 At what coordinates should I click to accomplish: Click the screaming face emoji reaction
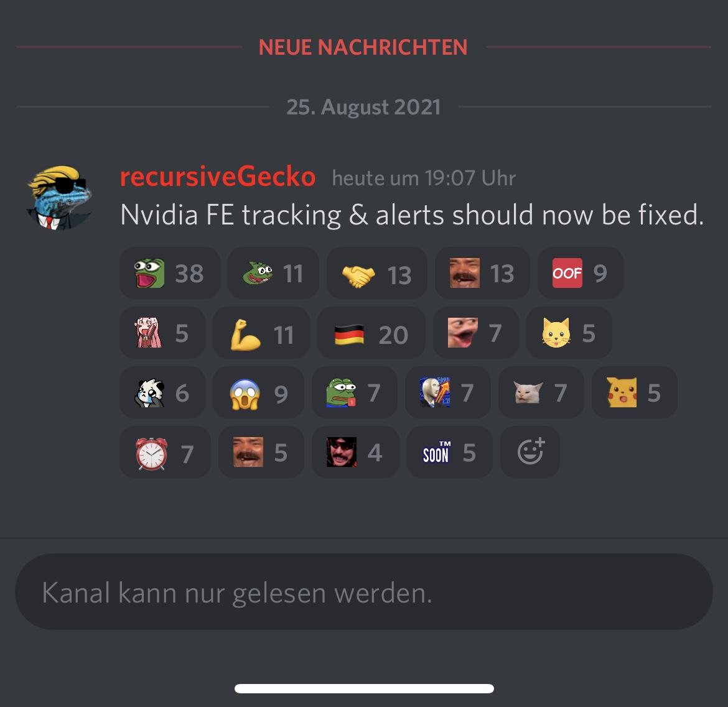pos(259,392)
